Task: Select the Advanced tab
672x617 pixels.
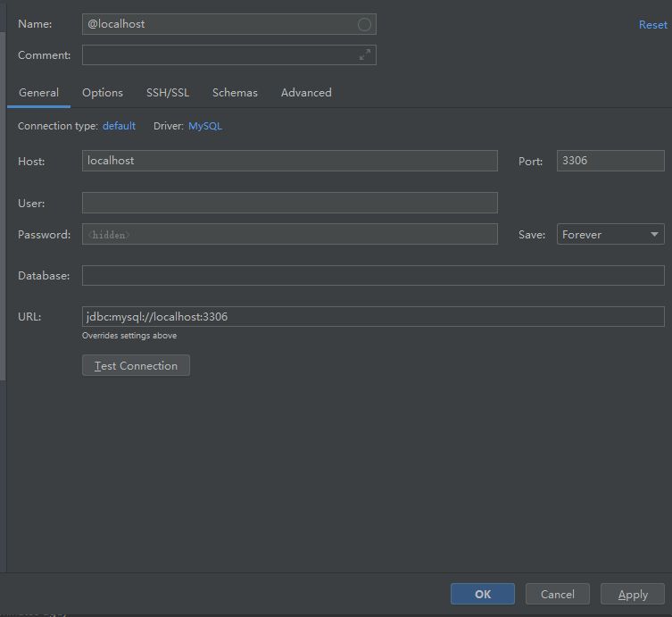Action: [x=306, y=93]
